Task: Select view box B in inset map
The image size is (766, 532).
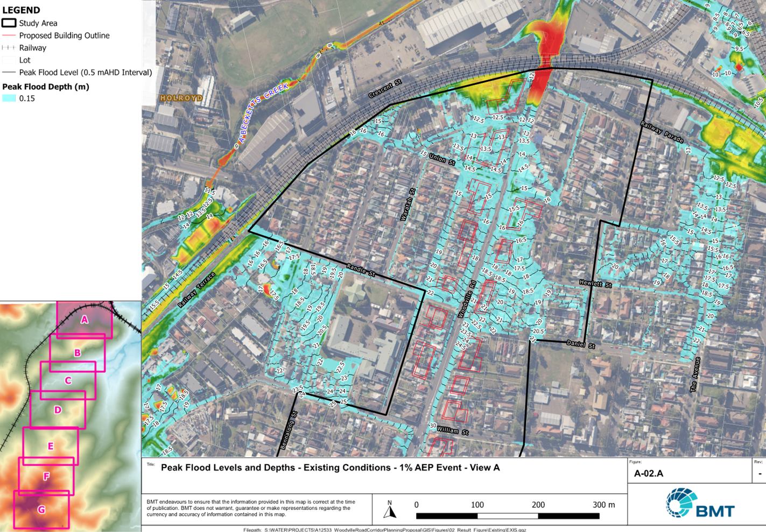Action: tap(78, 353)
